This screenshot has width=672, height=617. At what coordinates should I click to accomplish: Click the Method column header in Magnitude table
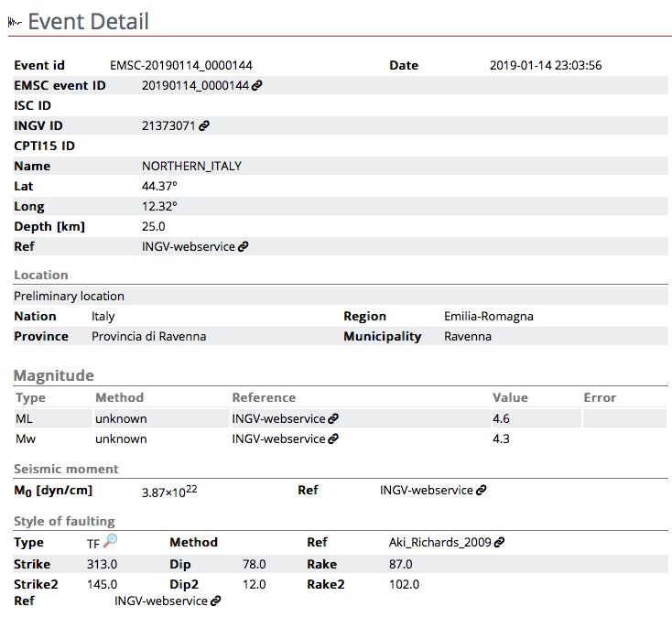pos(119,397)
